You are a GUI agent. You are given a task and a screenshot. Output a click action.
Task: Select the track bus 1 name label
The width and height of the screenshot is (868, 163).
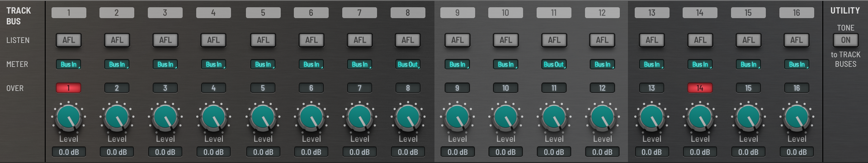tap(69, 13)
